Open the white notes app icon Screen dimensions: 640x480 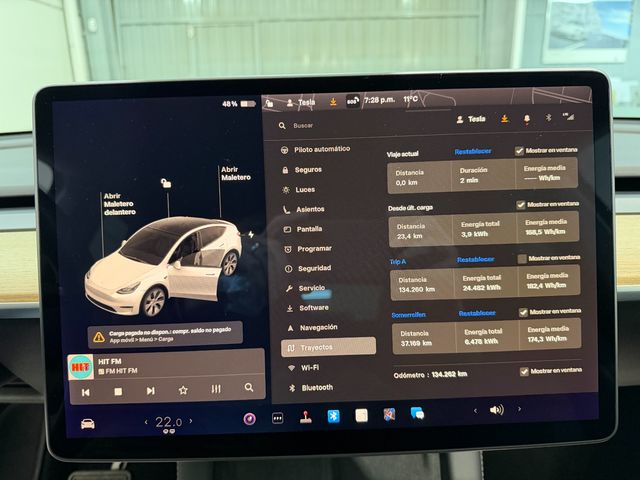(362, 416)
